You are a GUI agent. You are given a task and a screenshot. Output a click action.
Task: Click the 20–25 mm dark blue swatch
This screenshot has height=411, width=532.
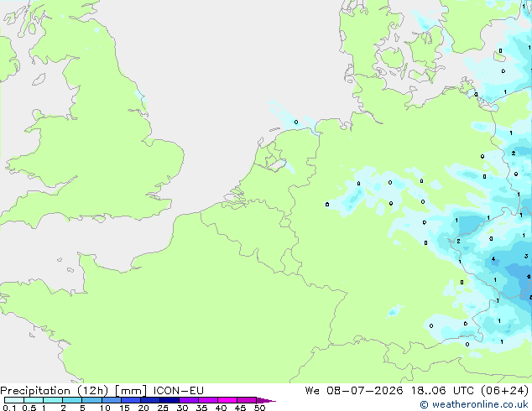[150, 400]
